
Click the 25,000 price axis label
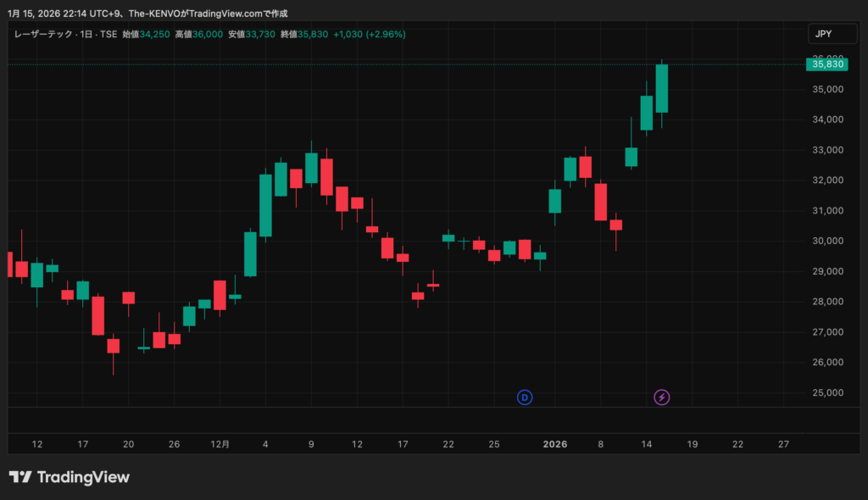[826, 392]
